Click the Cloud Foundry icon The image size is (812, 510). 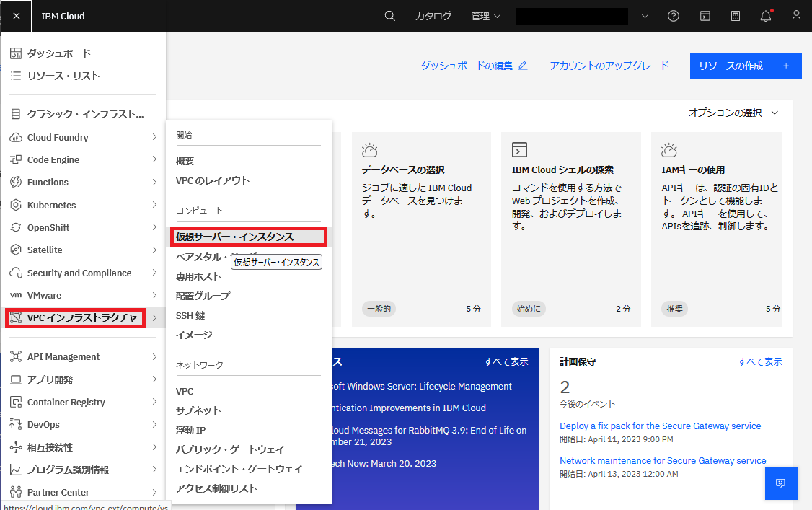tap(16, 137)
